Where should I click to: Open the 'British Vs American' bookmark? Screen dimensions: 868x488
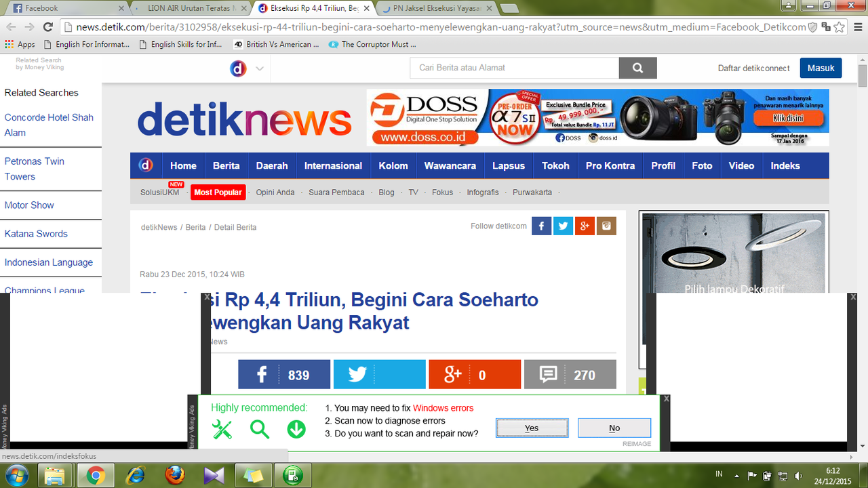pos(276,44)
